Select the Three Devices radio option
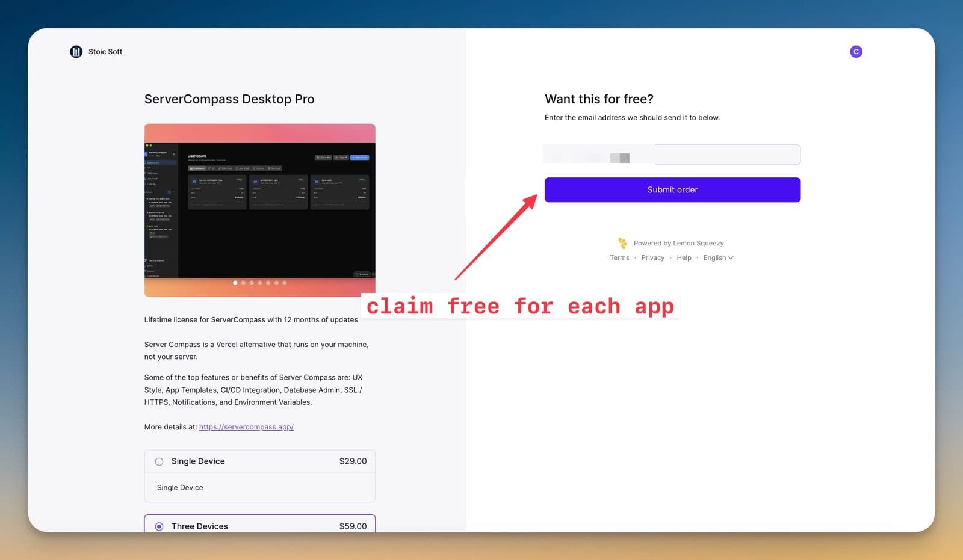963x560 pixels. (x=159, y=526)
